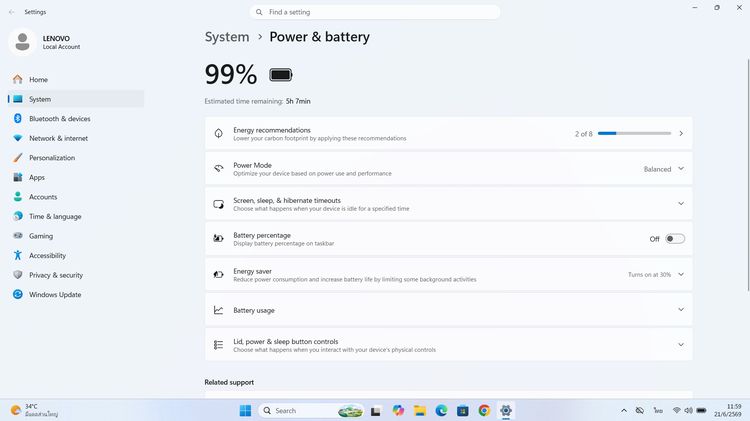Open File Explorer from the taskbar

pos(420,410)
